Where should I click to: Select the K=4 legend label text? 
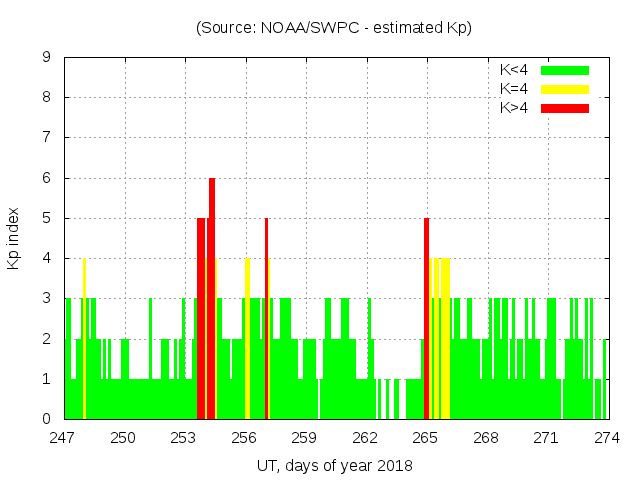pos(514,89)
